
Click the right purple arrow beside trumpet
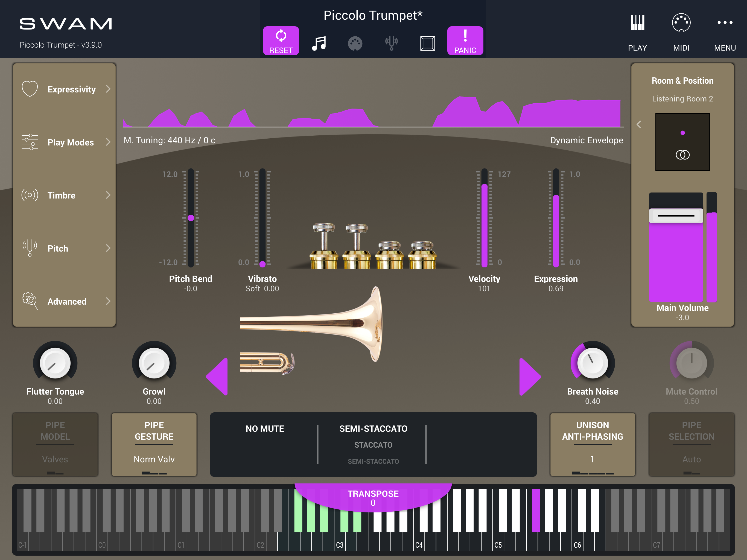[530, 377]
